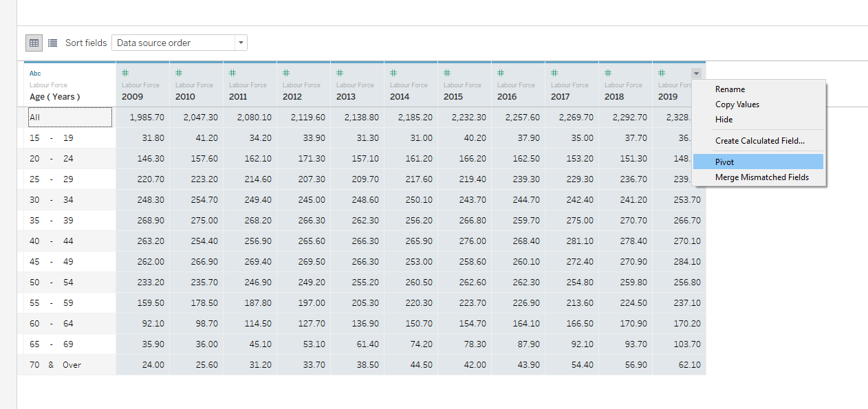Open the Labour Force 2019 column header dropdown arrow
Screen dimensions: 868x409
click(696, 71)
